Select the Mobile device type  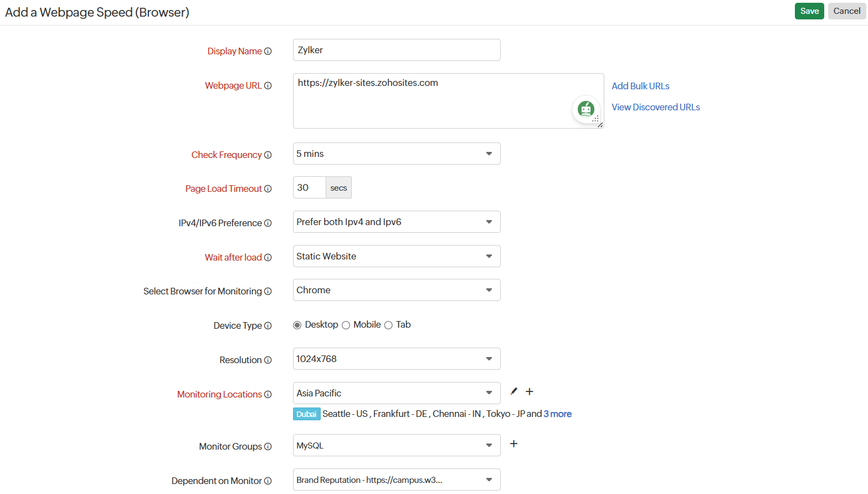pyautogui.click(x=346, y=325)
